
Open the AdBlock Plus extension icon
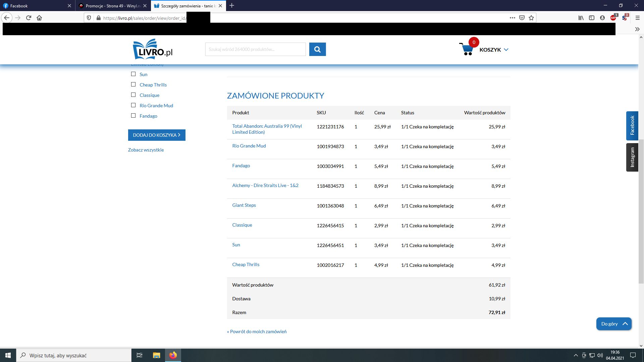pos(613,18)
